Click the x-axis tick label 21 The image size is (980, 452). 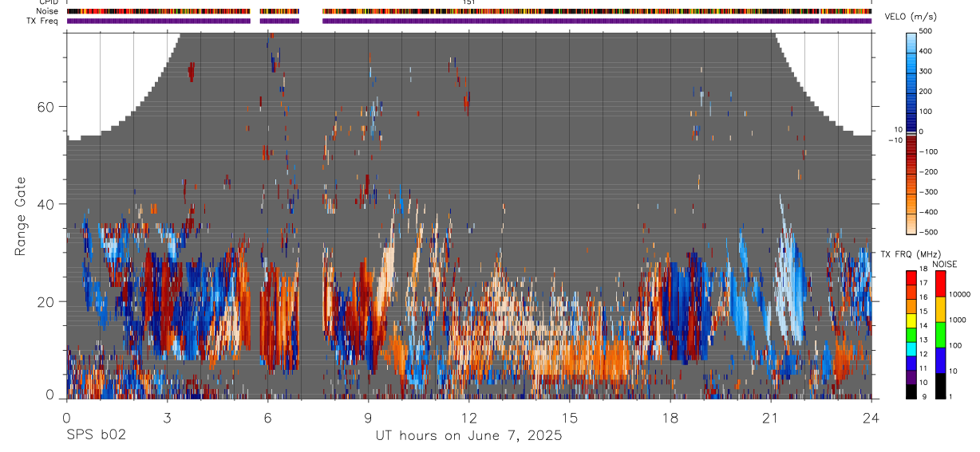coord(770,417)
